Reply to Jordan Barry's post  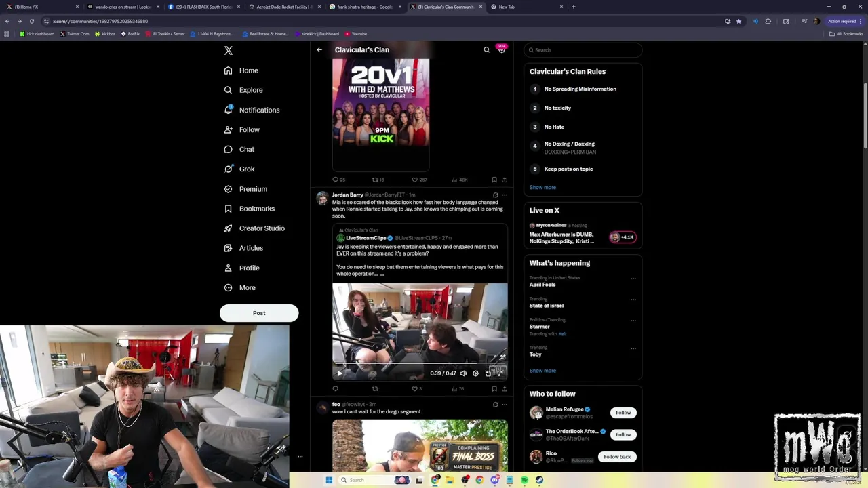tap(335, 389)
